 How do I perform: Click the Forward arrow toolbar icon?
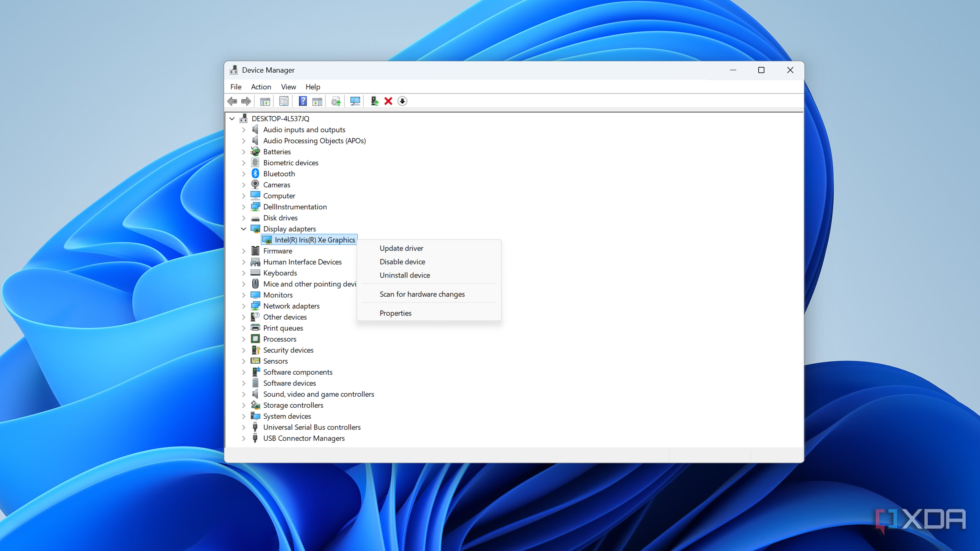pos(246,101)
